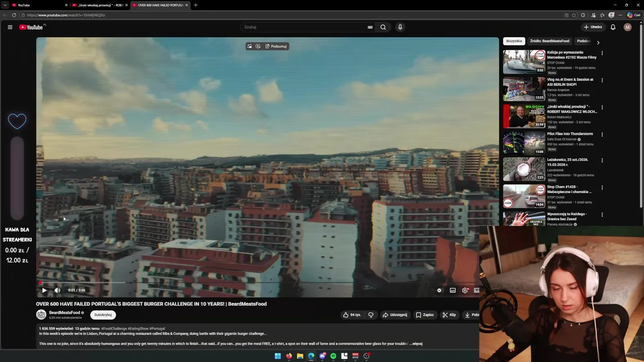This screenshot has width=644, height=362.
Task: Open options for Kolizja po wymuszeniu video
Action: (x=602, y=53)
